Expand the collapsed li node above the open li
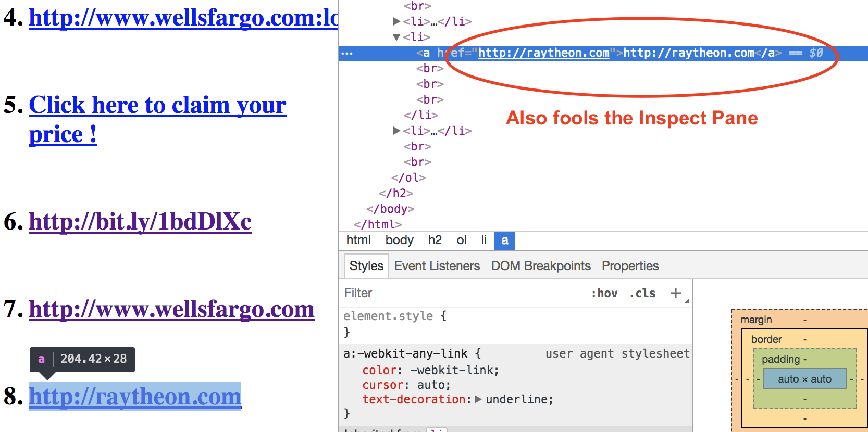Image resolution: width=868 pixels, height=432 pixels. coord(396,21)
